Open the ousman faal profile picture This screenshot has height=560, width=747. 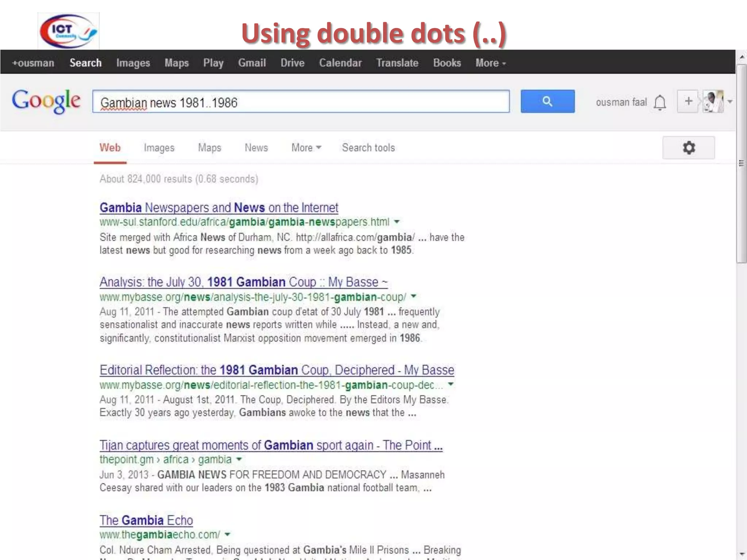[713, 101]
